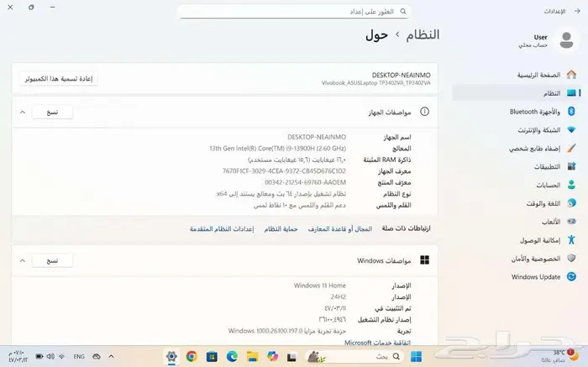Select device ID 7670F1CF-3029-4CEA-9372-CB45D676C1D2
This screenshot has width=588, height=367.
pyautogui.click(x=284, y=171)
